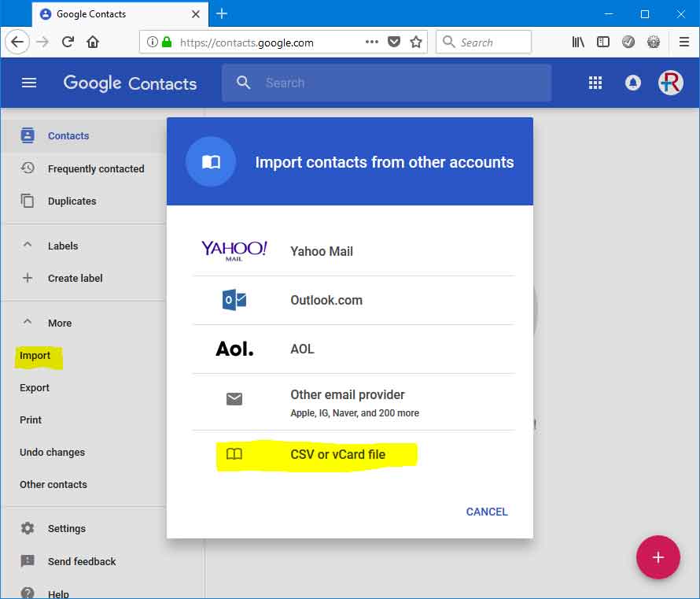
Task: Select Other email provider option
Action: (x=354, y=402)
